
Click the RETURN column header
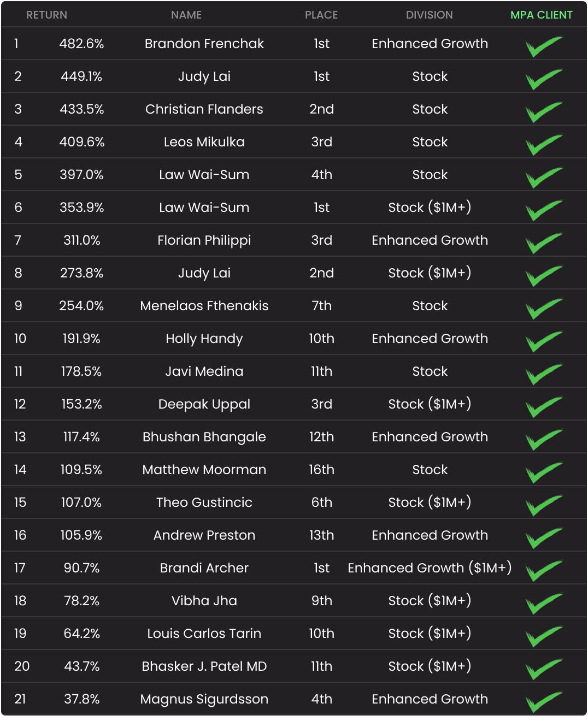[47, 15]
